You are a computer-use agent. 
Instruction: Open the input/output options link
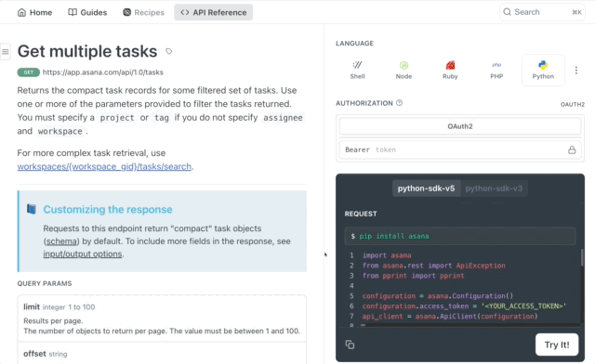[83, 253]
